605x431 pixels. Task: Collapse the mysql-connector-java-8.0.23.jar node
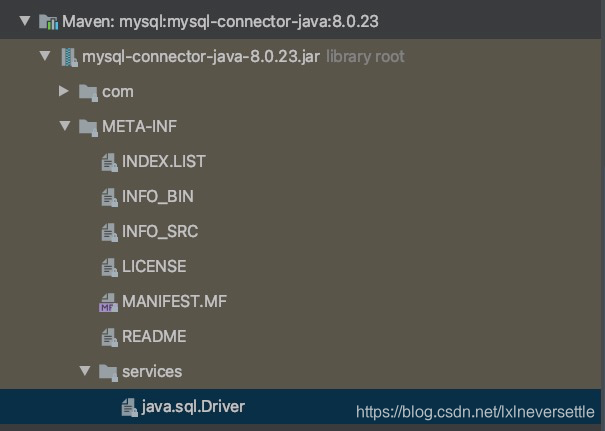(45, 56)
